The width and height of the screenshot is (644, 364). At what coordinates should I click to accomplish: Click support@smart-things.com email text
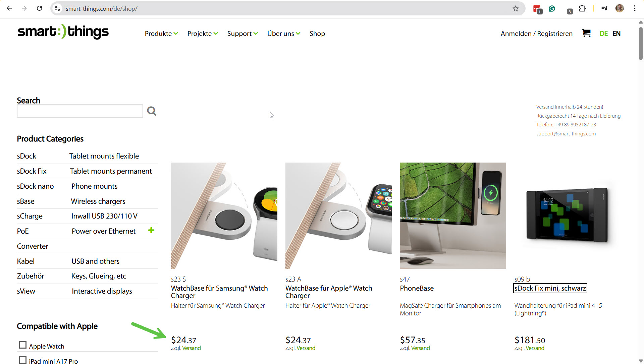click(x=566, y=133)
